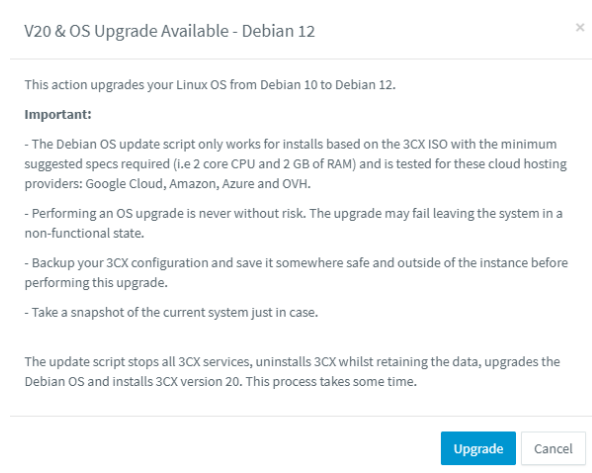Click the Important: bold heading
This screenshot has width=592, height=473.
pos(58,114)
